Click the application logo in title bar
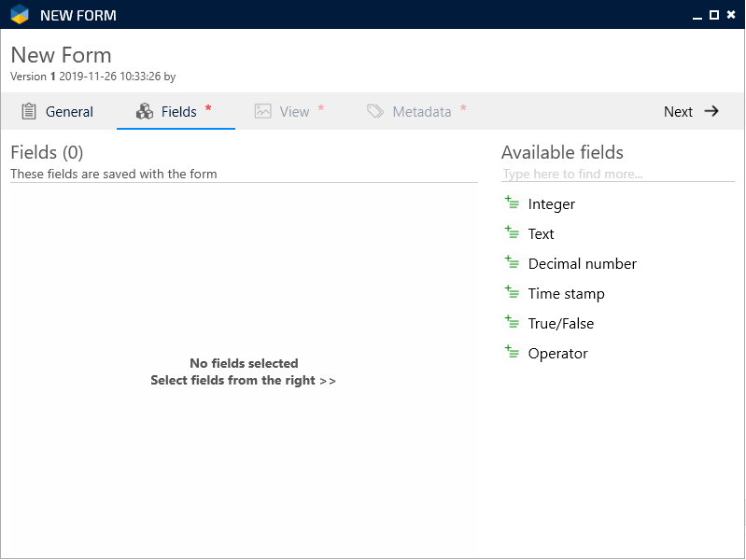The width and height of the screenshot is (746, 560). [20, 15]
